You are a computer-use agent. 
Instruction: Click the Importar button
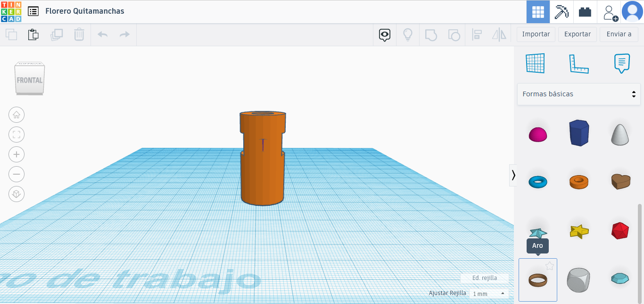(x=536, y=34)
